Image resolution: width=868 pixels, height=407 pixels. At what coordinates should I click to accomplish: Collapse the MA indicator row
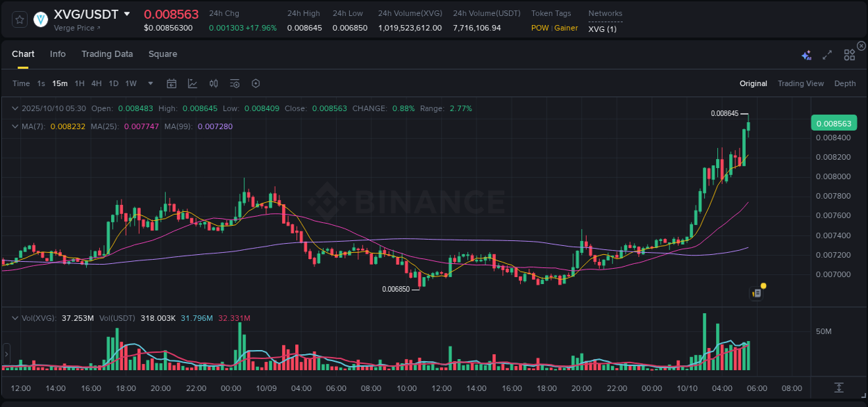click(x=15, y=126)
